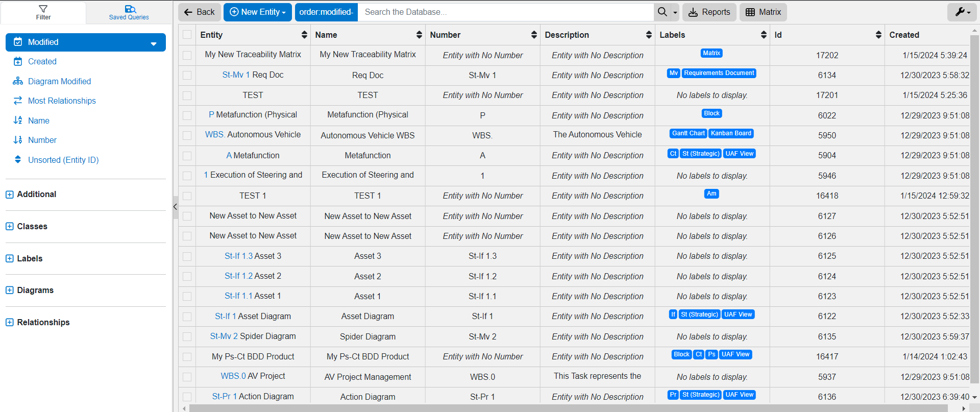Click the Created calendar icon
Screen dimensions: 980x412
[x=18, y=61]
